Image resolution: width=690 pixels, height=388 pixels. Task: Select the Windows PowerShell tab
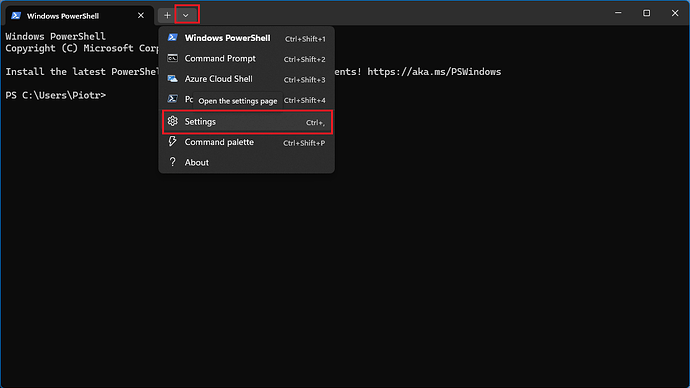pyautogui.click(x=79, y=16)
